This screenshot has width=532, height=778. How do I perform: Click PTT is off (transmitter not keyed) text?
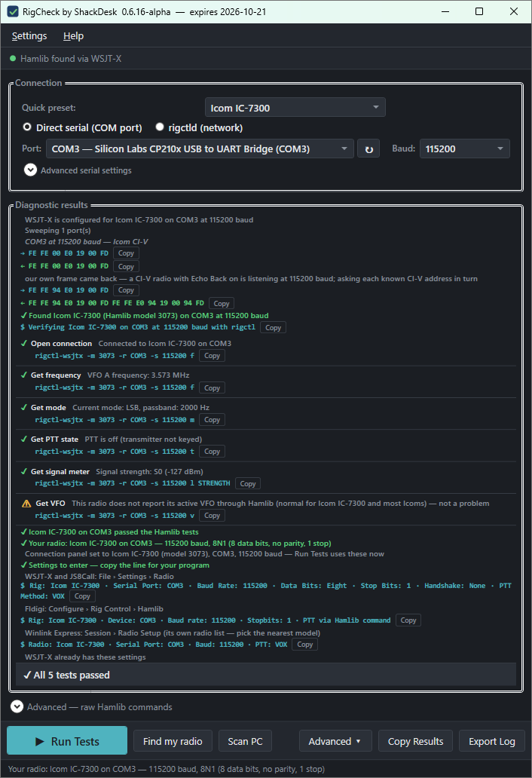pyautogui.click(x=143, y=439)
